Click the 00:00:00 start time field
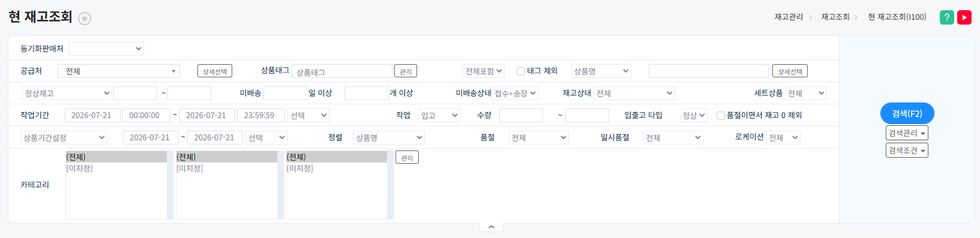The image size is (980, 238). pos(146,115)
